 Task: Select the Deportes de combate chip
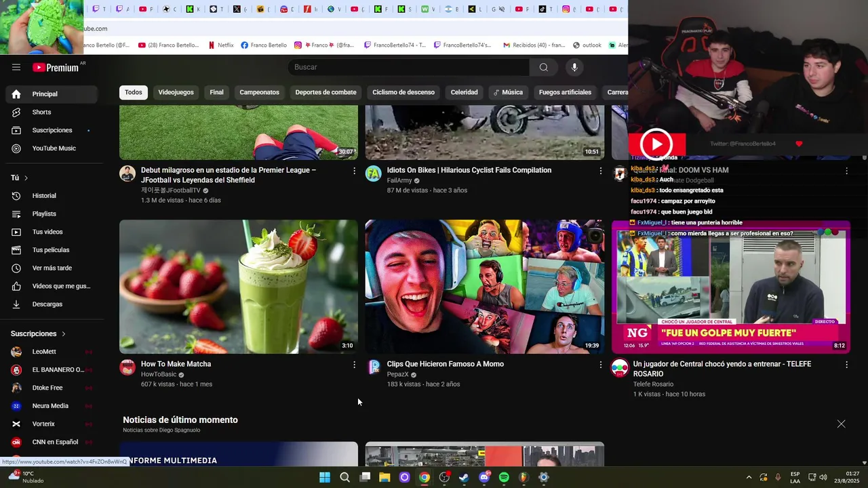[x=325, y=92]
